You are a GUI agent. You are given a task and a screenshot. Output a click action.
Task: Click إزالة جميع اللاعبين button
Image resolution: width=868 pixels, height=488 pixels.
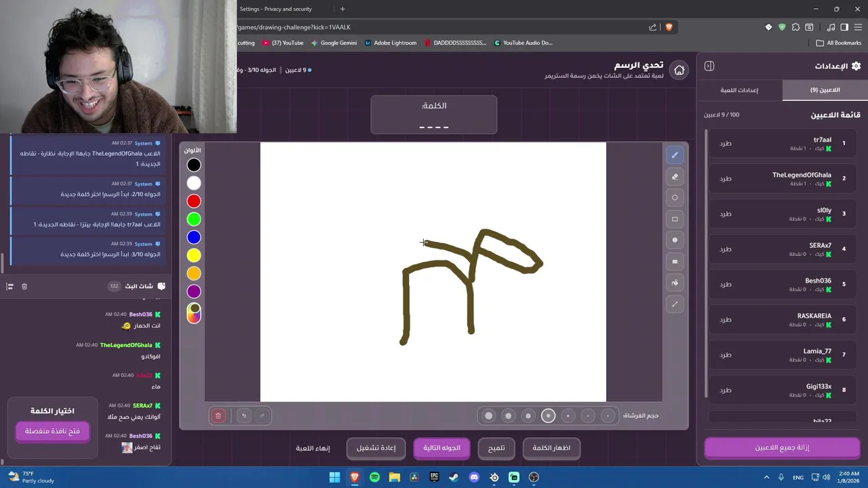click(x=782, y=448)
